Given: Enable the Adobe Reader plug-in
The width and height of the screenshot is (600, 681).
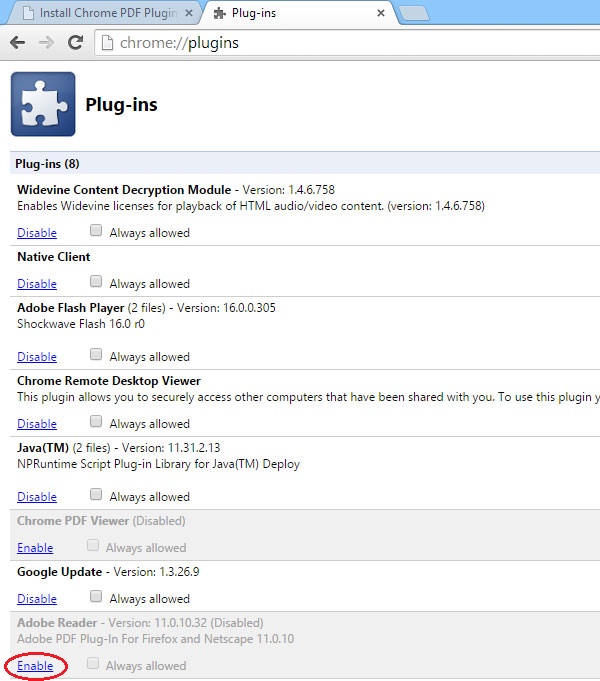Looking at the screenshot, I should [35, 666].
